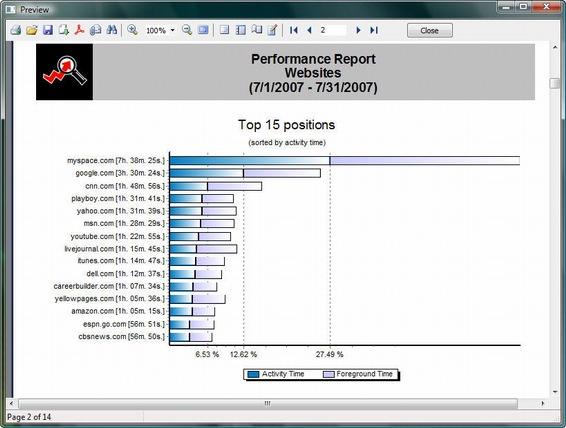This screenshot has height=428, width=566.
Task: Click the page settings icon
Action: pyautogui.click(x=225, y=30)
